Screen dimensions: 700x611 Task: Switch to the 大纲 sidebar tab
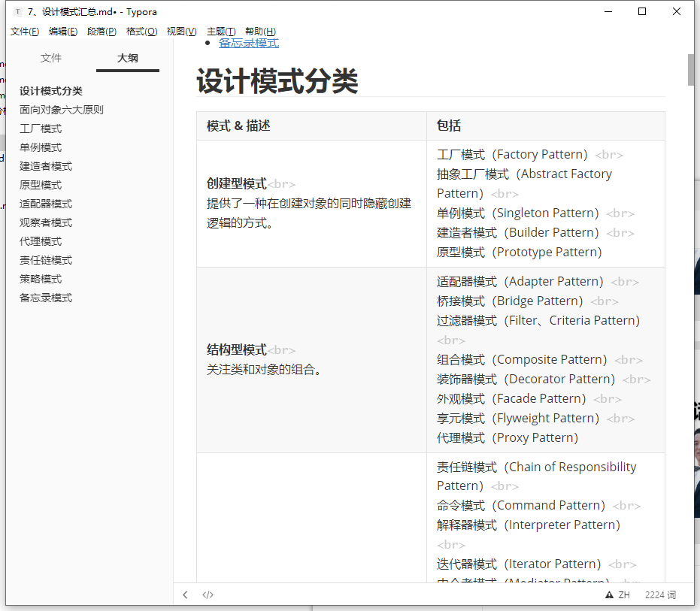click(128, 58)
